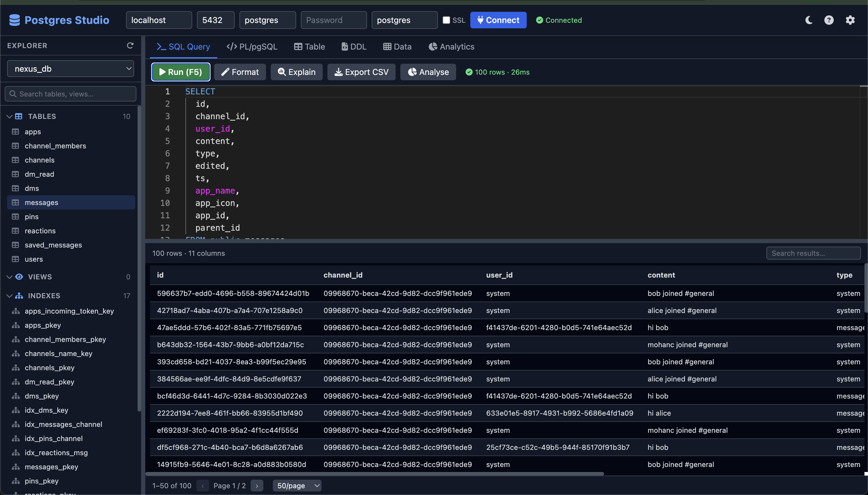The height and width of the screenshot is (495, 868).
Task: Open the help question mark icon
Action: (x=829, y=20)
